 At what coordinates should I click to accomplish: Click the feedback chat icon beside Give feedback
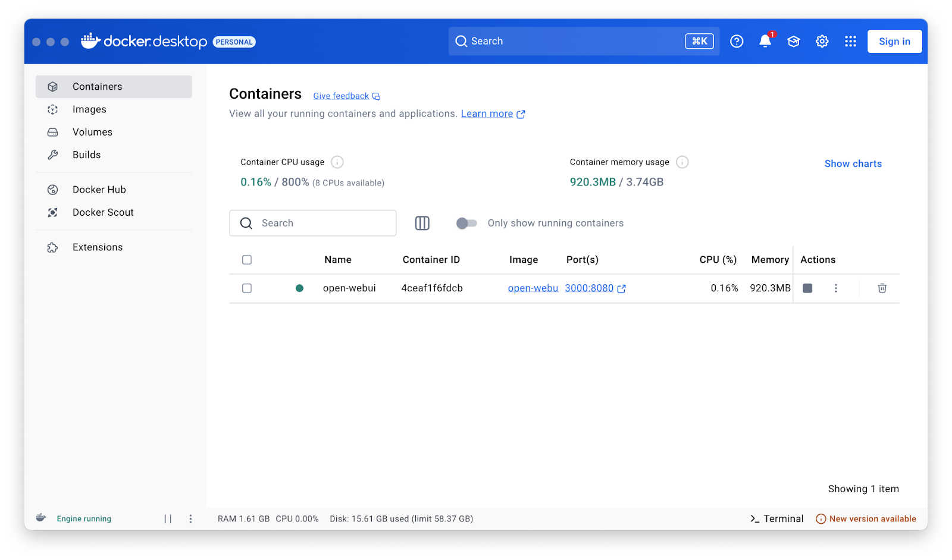tap(376, 96)
